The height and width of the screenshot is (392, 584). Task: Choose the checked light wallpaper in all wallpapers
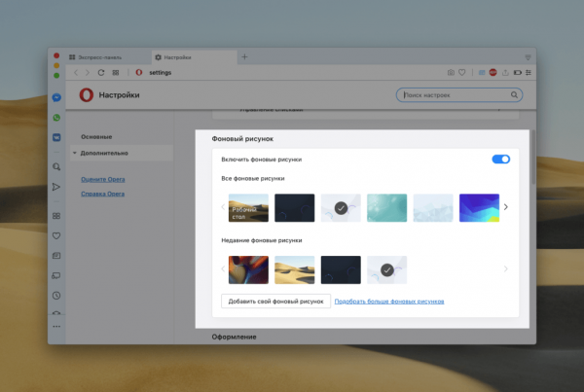coord(341,208)
